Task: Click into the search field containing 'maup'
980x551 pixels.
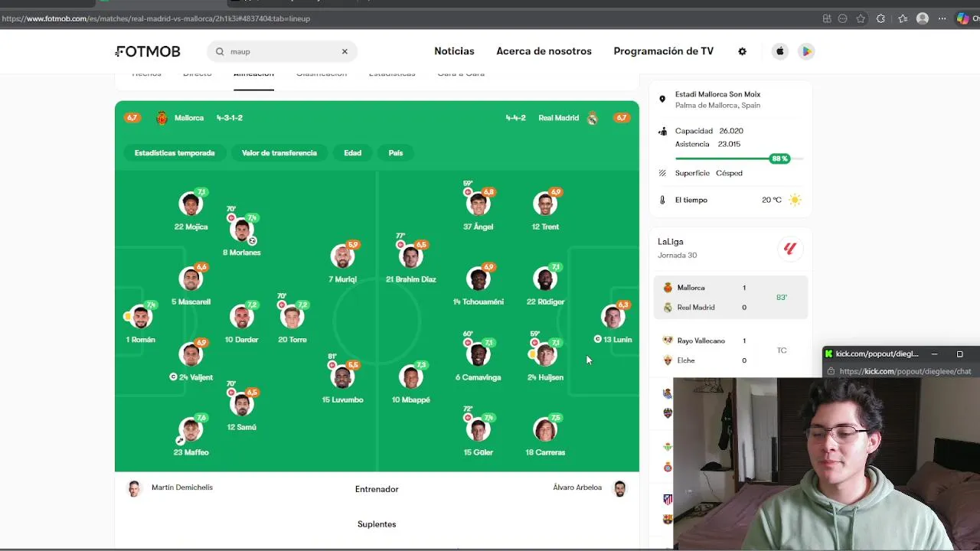Action: click(x=282, y=51)
